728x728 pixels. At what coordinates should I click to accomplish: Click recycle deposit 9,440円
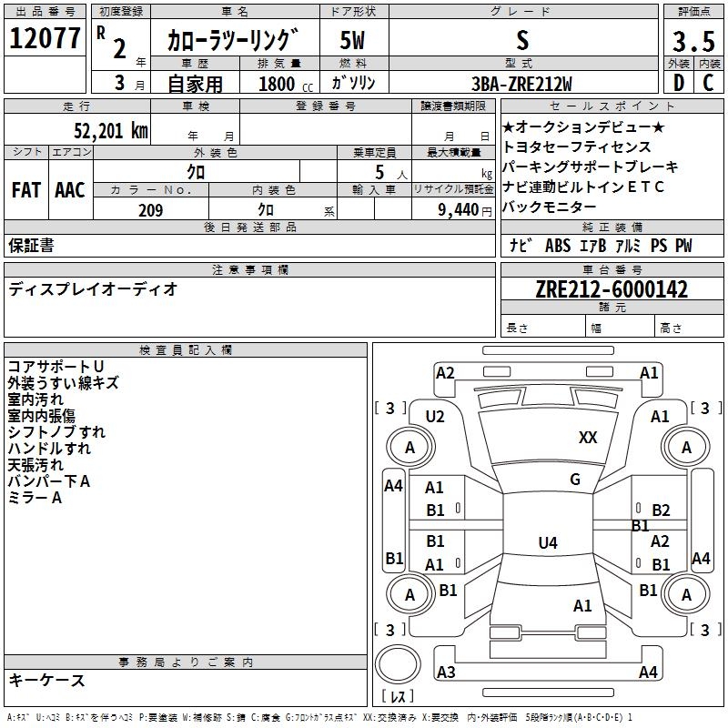pyautogui.click(x=465, y=210)
